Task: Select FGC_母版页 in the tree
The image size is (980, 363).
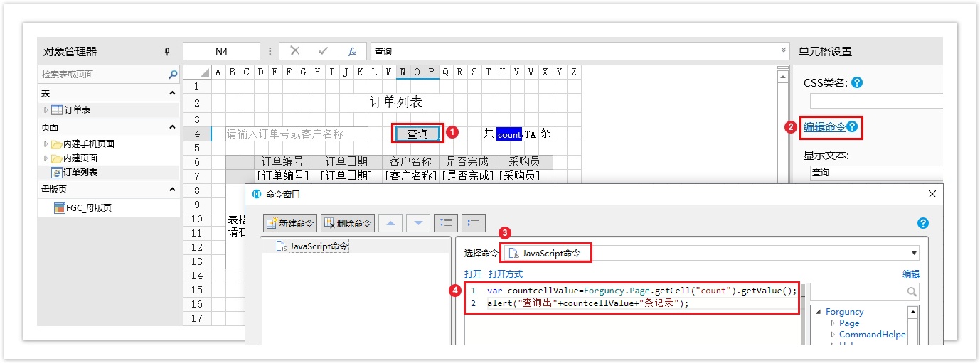Action: click(x=89, y=208)
